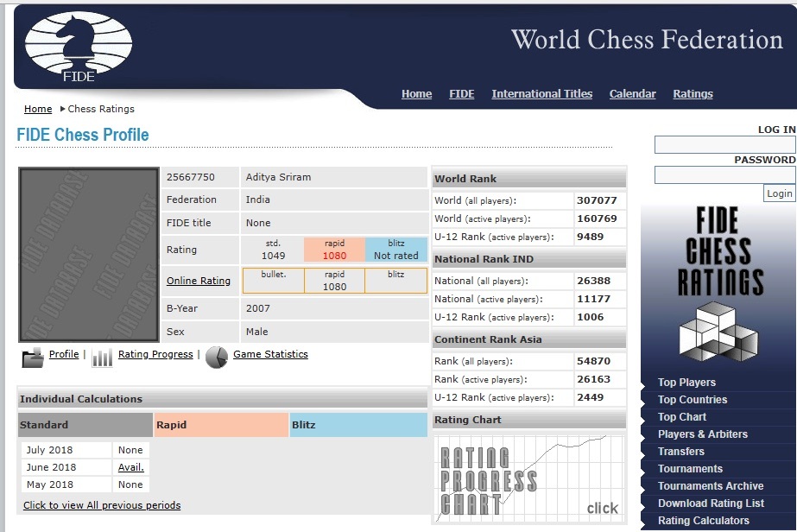
Task: Focus the Log In username field
Action: (x=724, y=145)
